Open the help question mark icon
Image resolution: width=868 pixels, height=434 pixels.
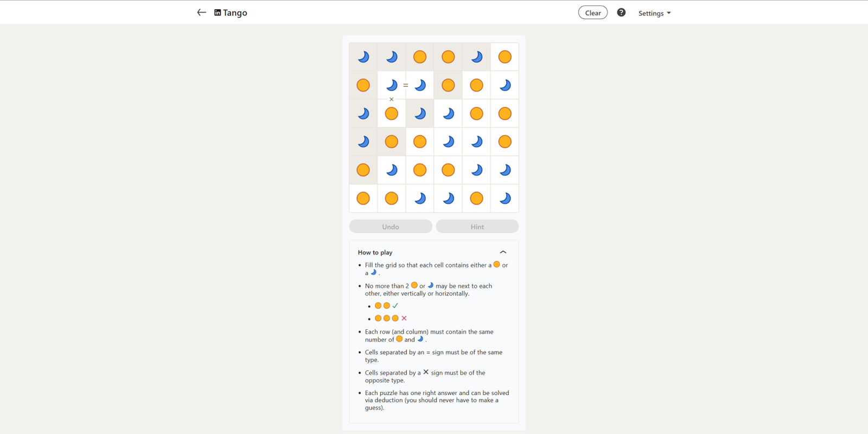pos(621,12)
